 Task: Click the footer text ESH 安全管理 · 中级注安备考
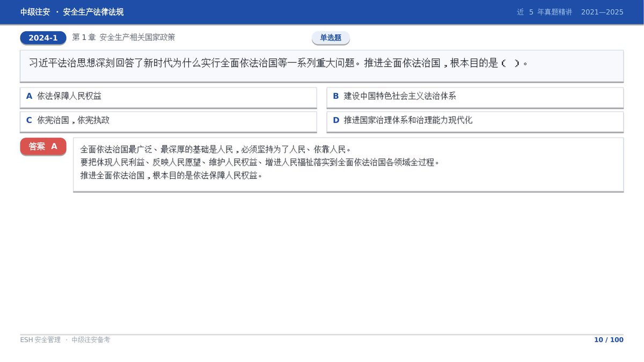point(65,340)
